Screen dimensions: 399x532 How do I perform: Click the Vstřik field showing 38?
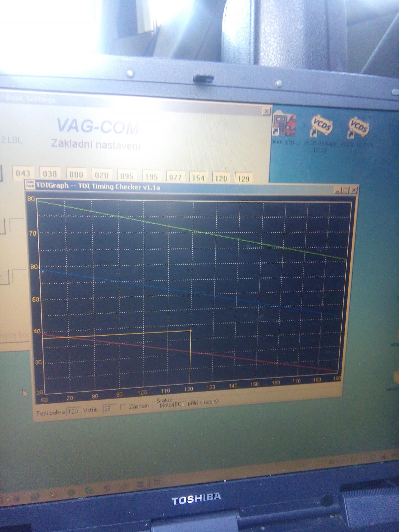109,409
